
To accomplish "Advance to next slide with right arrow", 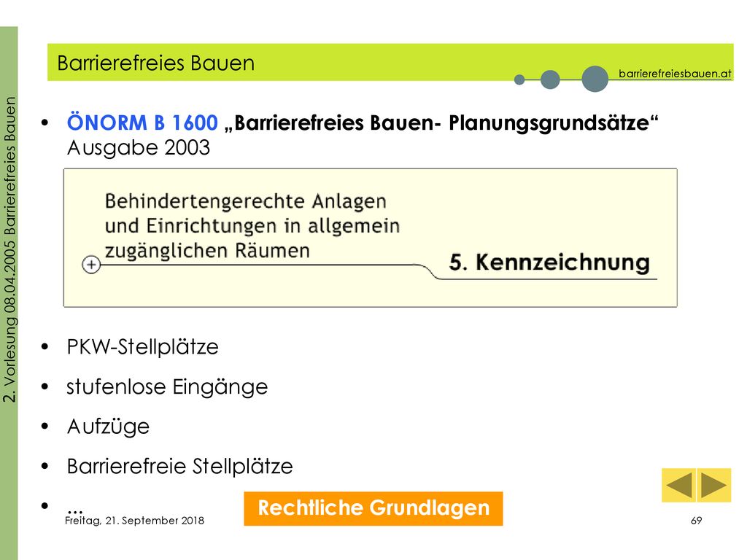I will coord(714,485).
